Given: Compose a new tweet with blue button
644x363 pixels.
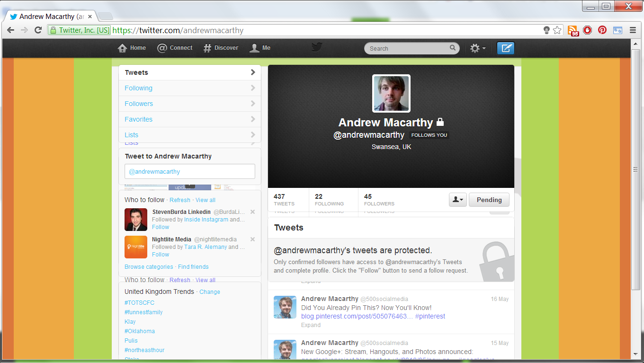Looking at the screenshot, I should coord(506,48).
